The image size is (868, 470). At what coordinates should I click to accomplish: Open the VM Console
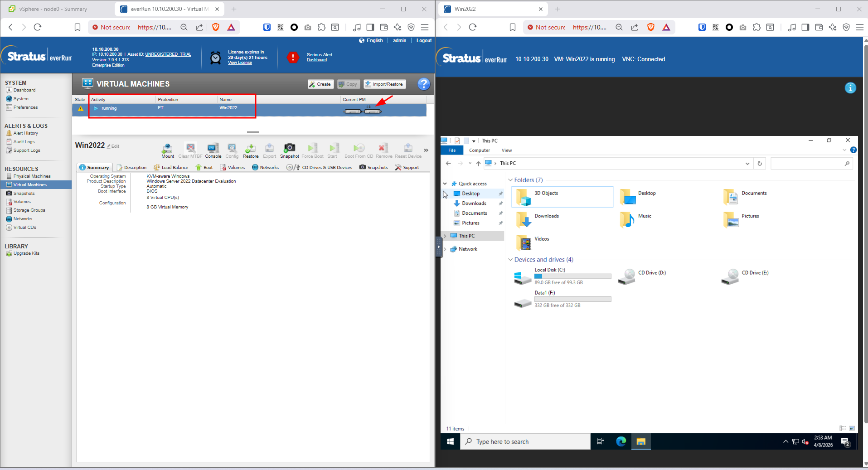213,149
